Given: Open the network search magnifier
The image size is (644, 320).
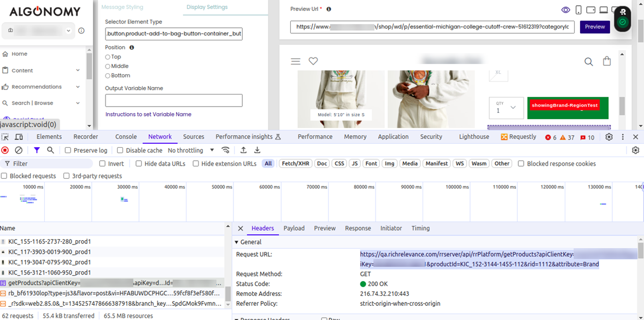Looking at the screenshot, I should [50, 150].
